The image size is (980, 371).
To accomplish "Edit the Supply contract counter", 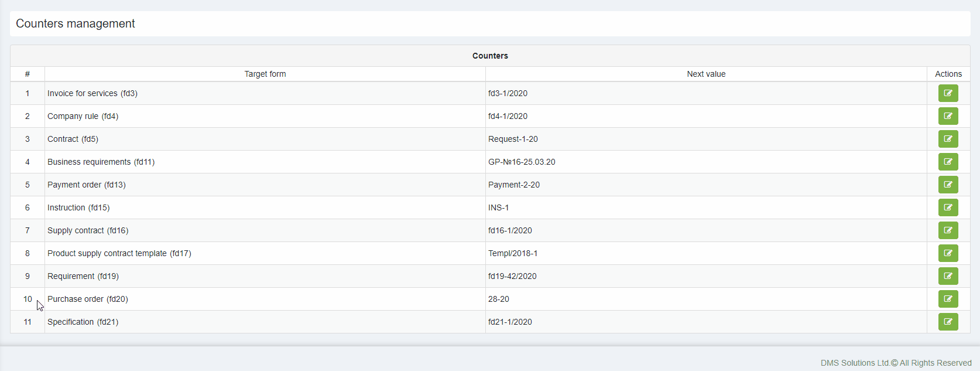I will 948,230.
